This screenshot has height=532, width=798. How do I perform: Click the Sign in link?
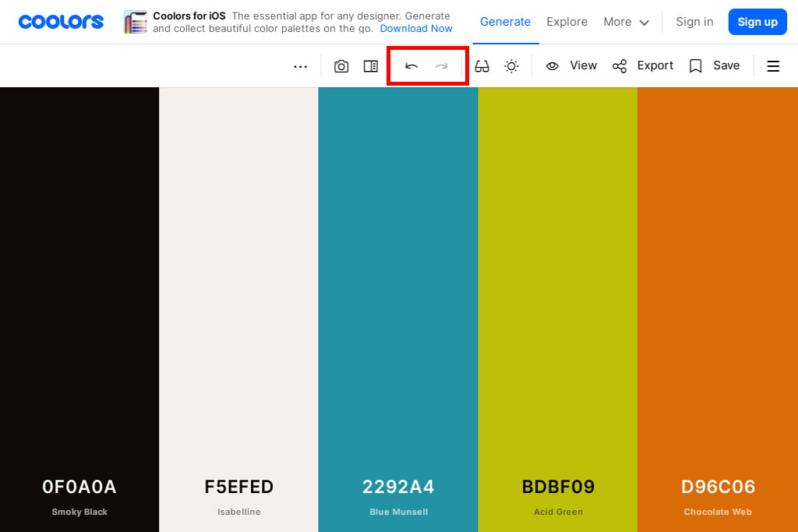tap(694, 22)
